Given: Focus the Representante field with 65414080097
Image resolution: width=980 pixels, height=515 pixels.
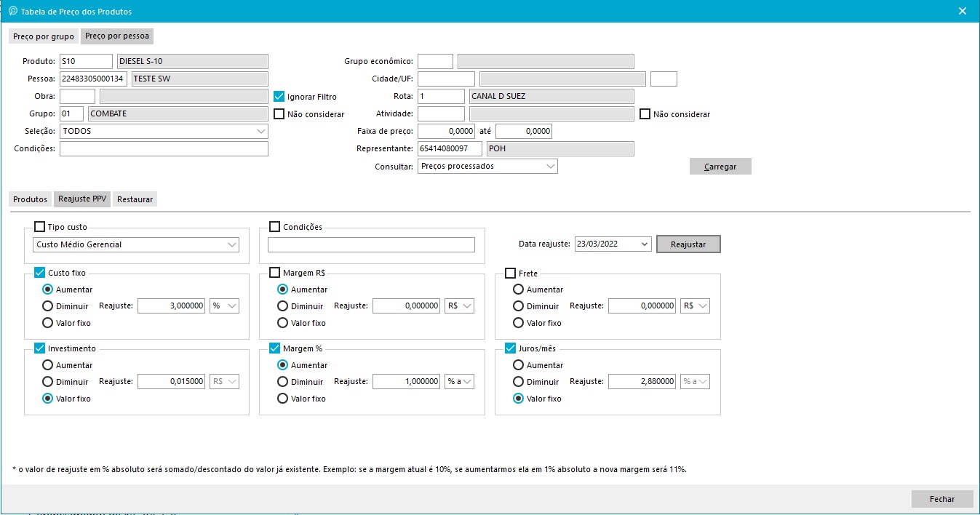Looking at the screenshot, I should (450, 148).
